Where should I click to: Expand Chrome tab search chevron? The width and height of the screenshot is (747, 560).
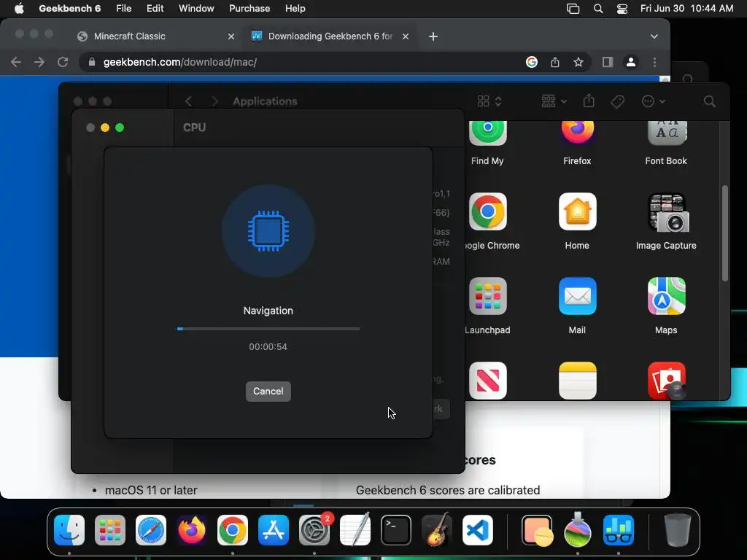point(654,36)
